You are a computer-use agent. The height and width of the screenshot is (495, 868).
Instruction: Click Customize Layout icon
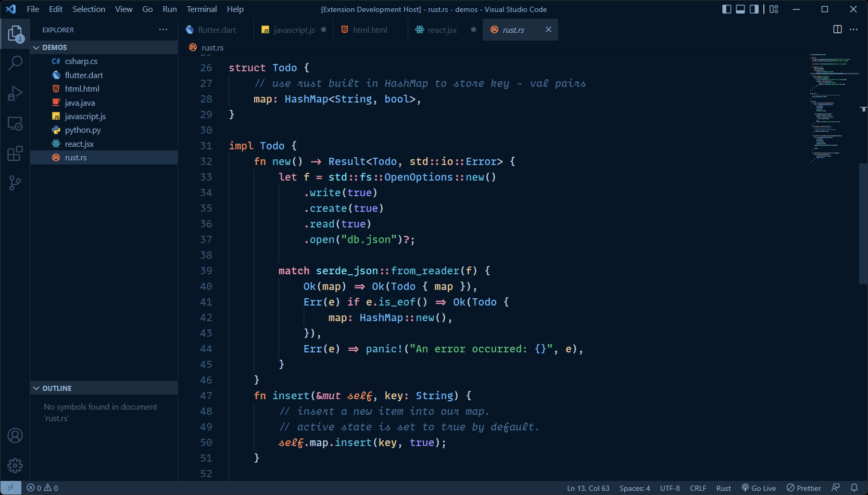click(x=774, y=9)
